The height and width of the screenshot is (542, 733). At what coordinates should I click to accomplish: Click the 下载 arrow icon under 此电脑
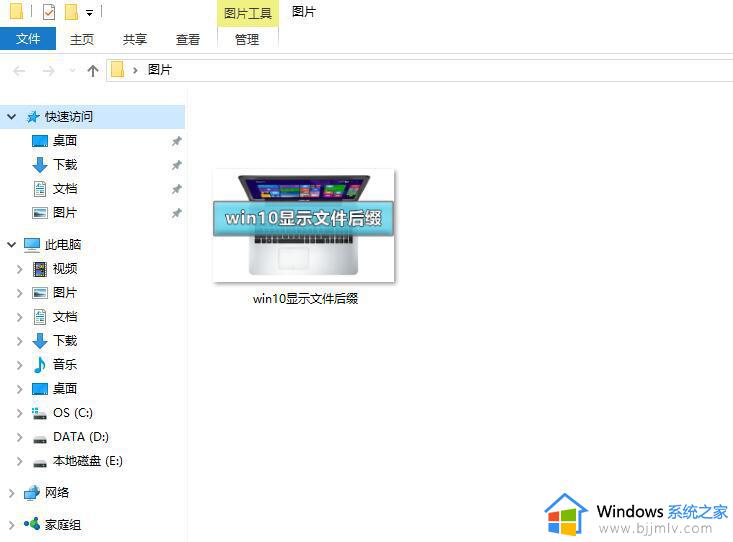point(40,340)
